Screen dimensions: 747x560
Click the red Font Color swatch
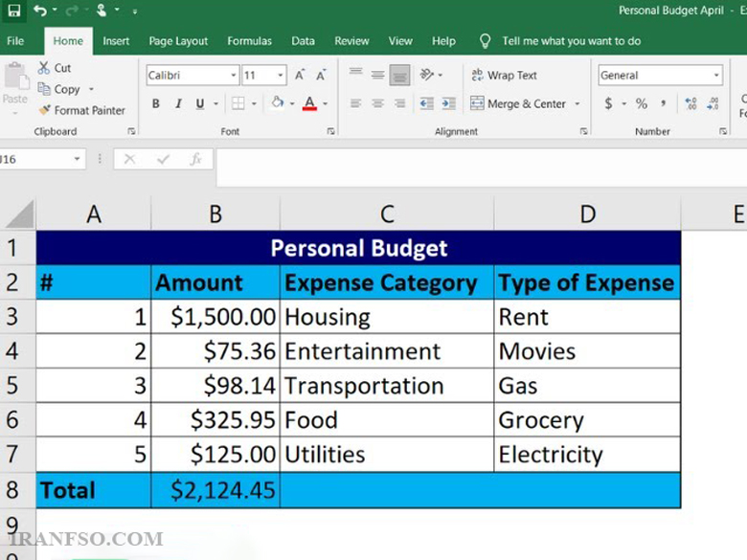click(309, 103)
